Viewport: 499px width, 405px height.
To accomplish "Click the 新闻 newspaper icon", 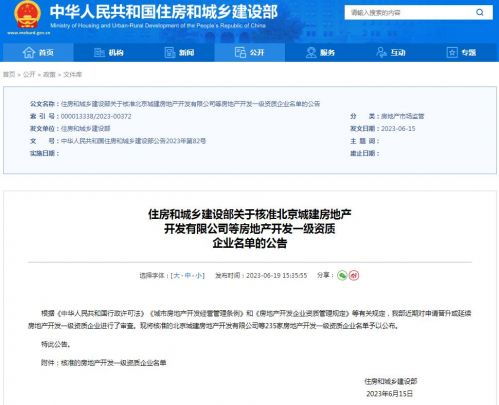I will pos(170,52).
